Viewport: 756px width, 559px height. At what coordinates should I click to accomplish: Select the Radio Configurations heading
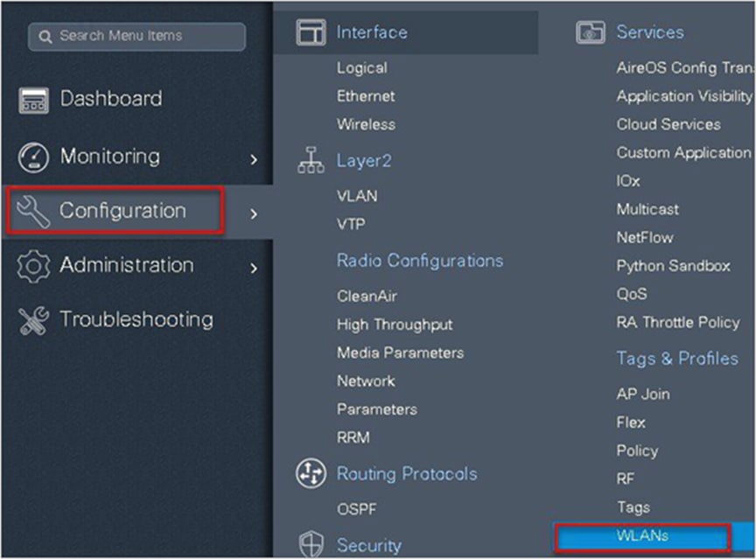[420, 261]
